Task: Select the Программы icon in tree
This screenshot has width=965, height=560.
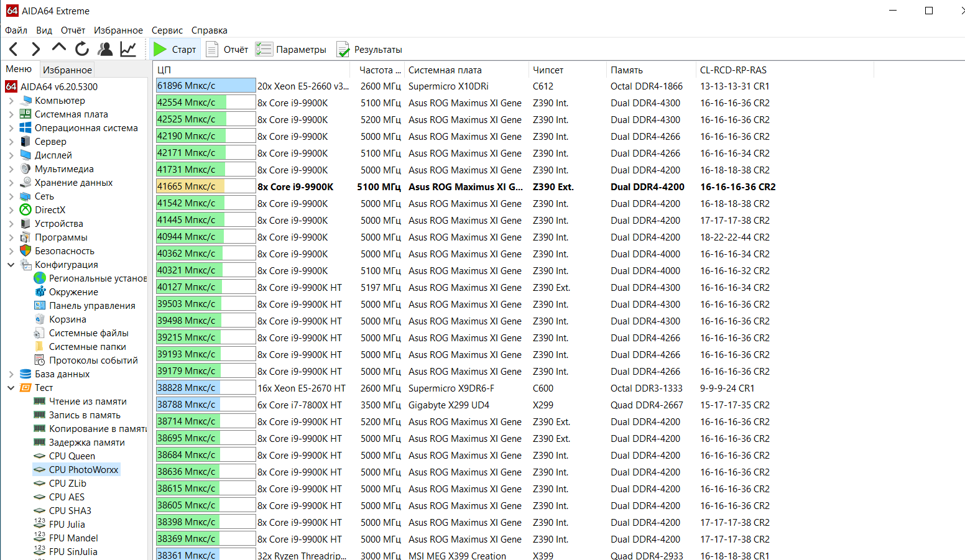Action: tap(25, 237)
